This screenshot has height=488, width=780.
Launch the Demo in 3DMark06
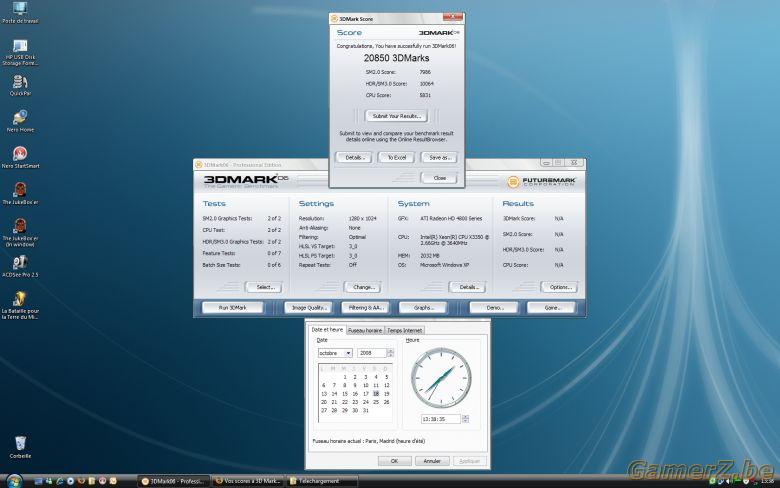(x=494, y=308)
